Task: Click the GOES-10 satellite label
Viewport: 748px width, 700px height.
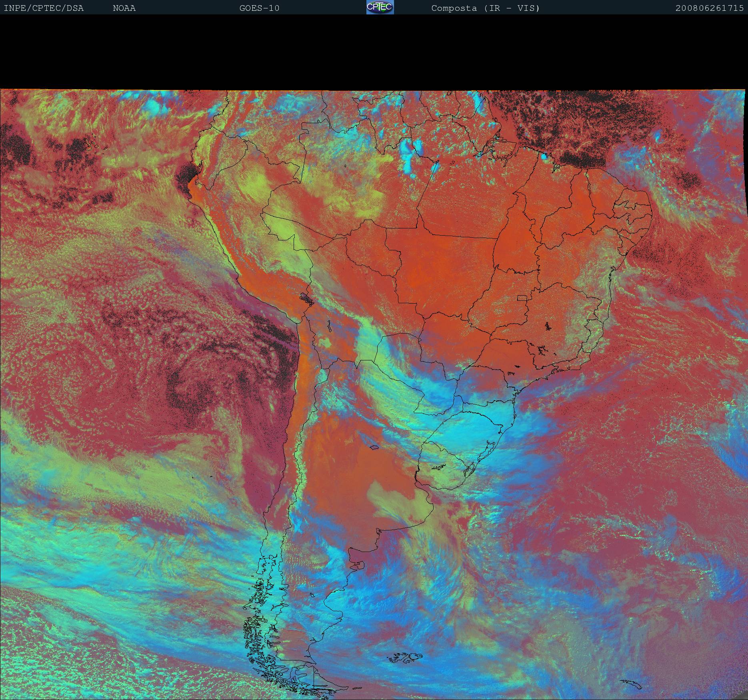Action: (259, 8)
